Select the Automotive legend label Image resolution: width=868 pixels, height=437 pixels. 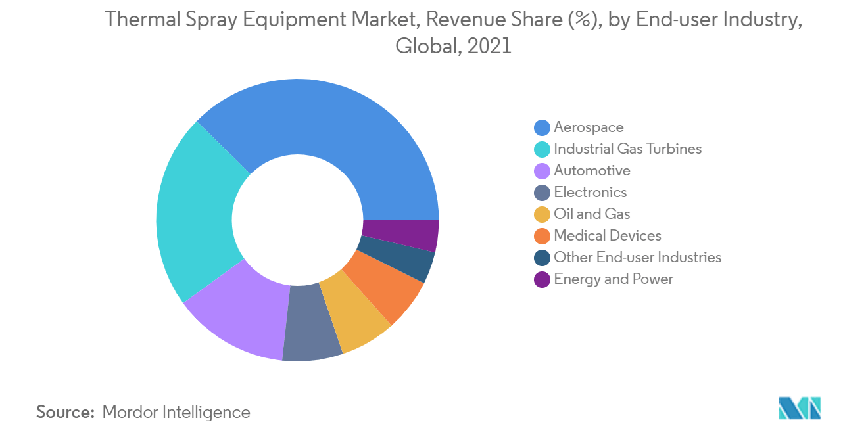pyautogui.click(x=592, y=170)
